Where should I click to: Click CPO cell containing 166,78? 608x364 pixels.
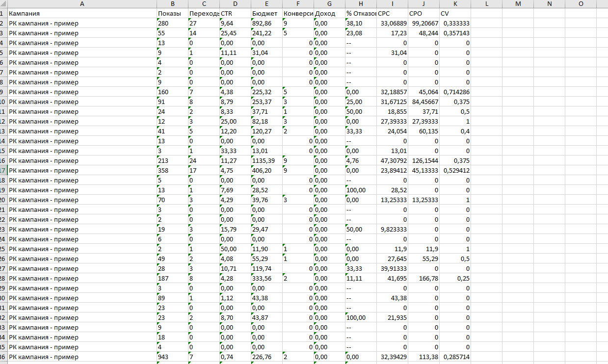coord(423,279)
